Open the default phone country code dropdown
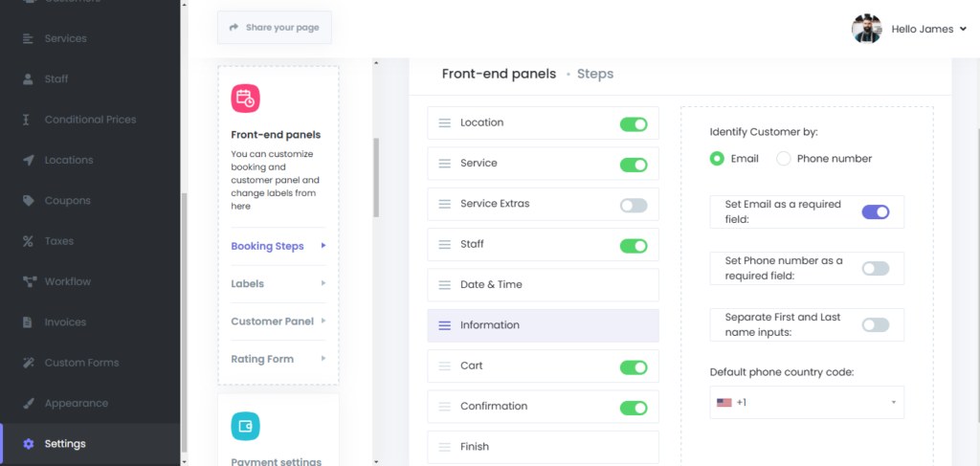Image resolution: width=980 pixels, height=466 pixels. tap(806, 403)
